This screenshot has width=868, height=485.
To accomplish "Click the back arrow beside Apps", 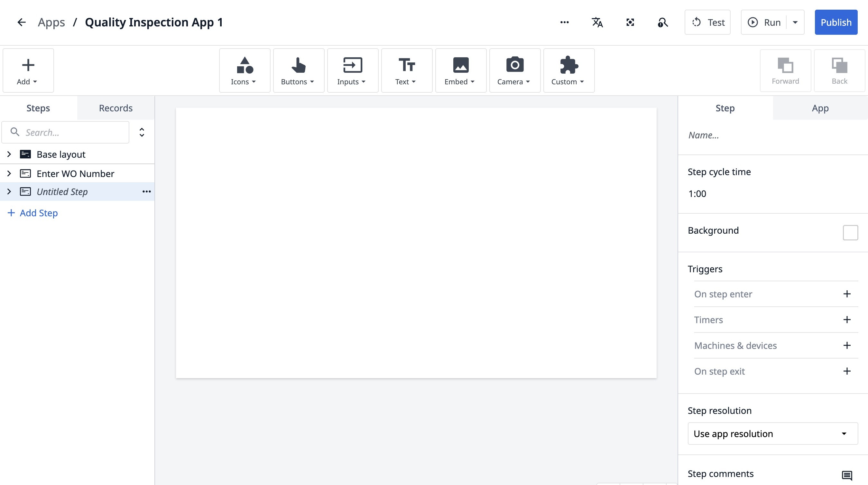I will tap(21, 23).
